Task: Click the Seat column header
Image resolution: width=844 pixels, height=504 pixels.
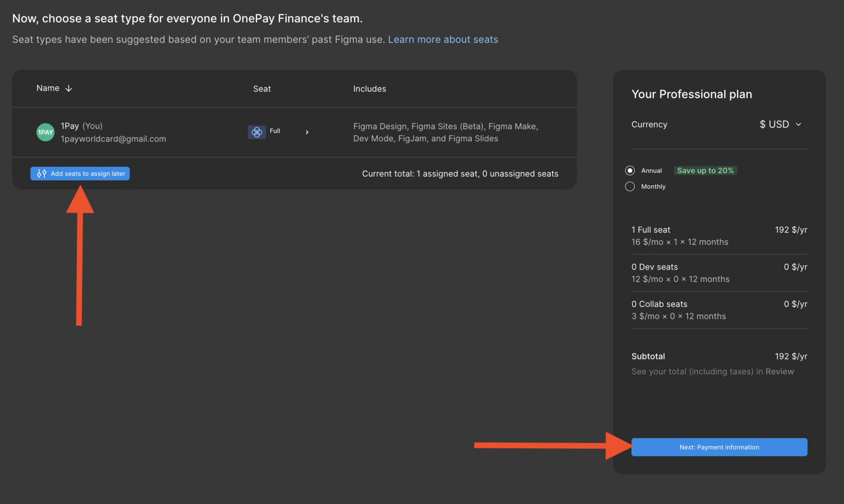Action: [262, 89]
